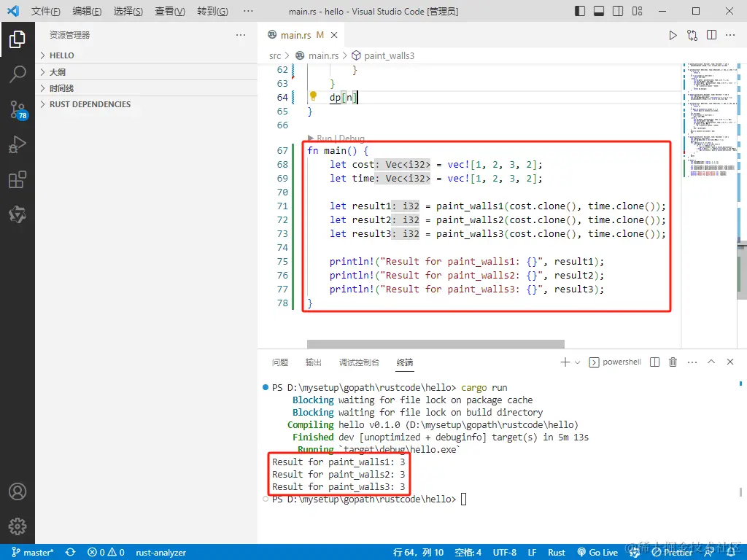Open the Run and Debug view
Viewport: 747px width, 560px height.
coord(18,145)
